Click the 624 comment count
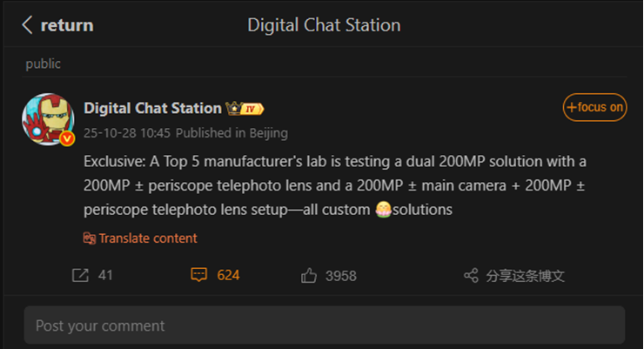644x349 pixels. click(x=228, y=275)
